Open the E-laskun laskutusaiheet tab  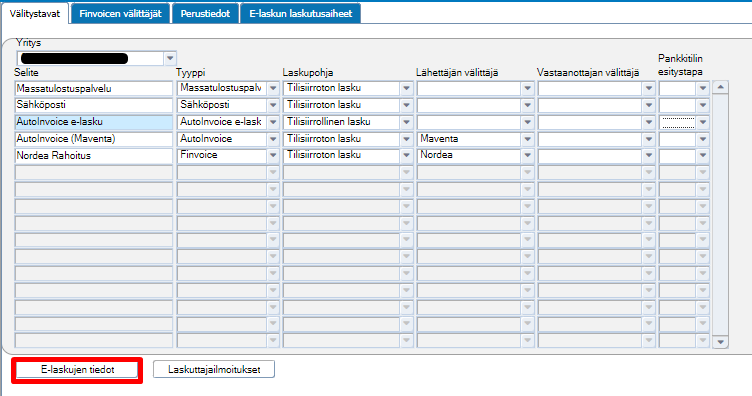[x=301, y=13]
